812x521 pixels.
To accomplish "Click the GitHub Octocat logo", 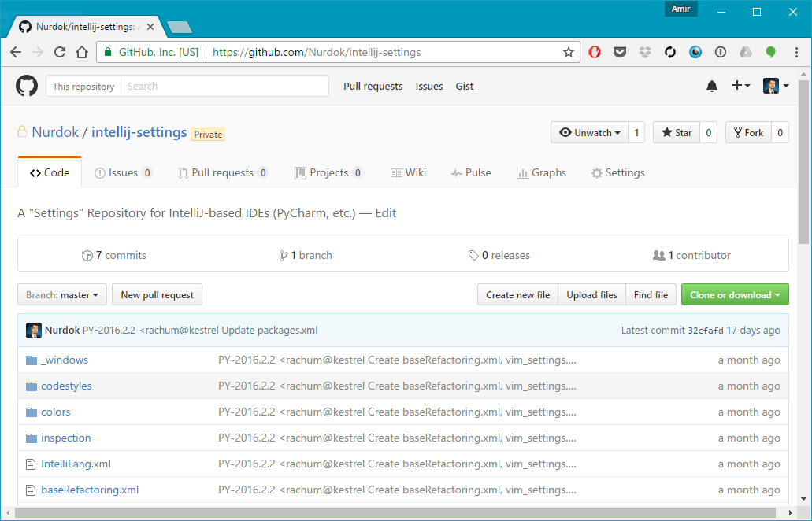I will click(x=27, y=86).
